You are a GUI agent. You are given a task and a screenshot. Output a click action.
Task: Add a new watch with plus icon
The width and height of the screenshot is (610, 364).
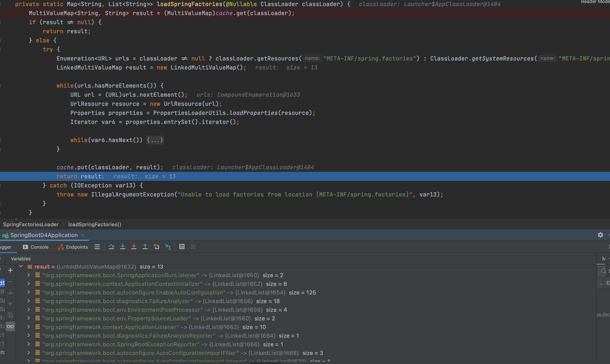click(10, 270)
